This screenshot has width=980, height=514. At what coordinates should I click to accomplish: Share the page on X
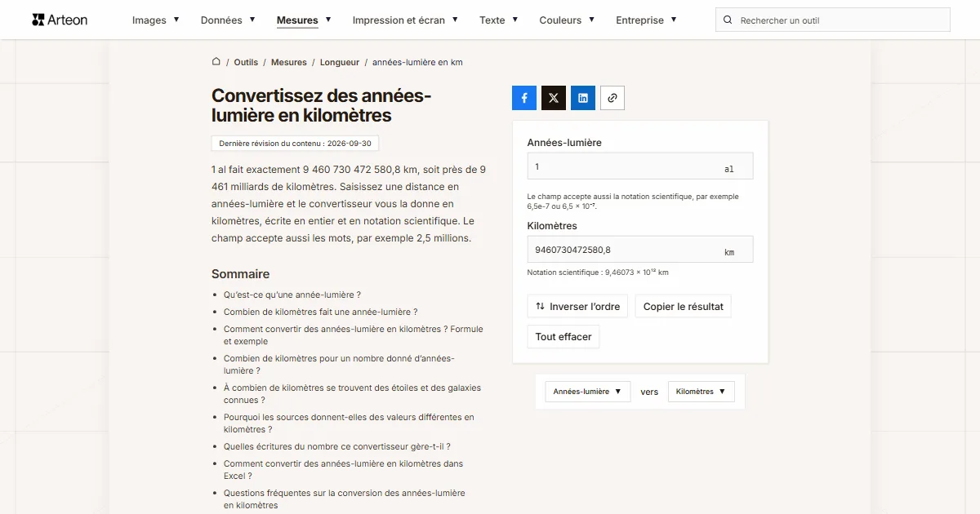click(x=554, y=98)
